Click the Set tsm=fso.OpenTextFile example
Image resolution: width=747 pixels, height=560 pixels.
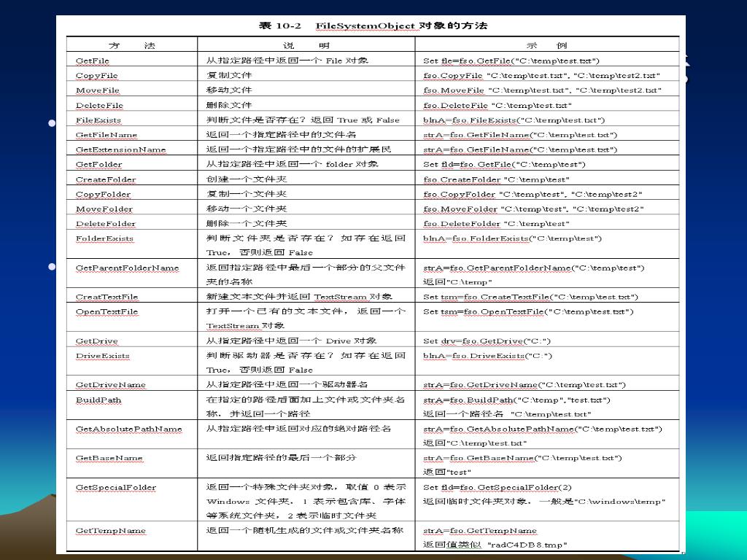528,312
